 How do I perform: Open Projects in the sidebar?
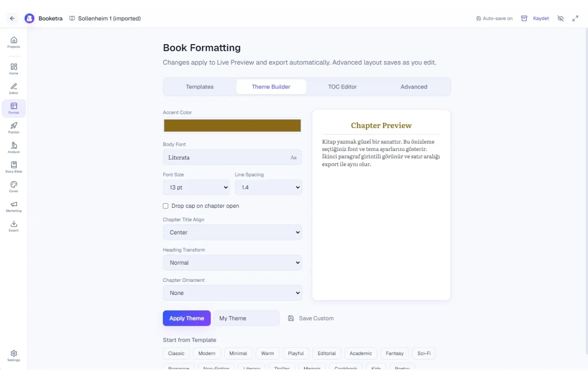(14, 42)
